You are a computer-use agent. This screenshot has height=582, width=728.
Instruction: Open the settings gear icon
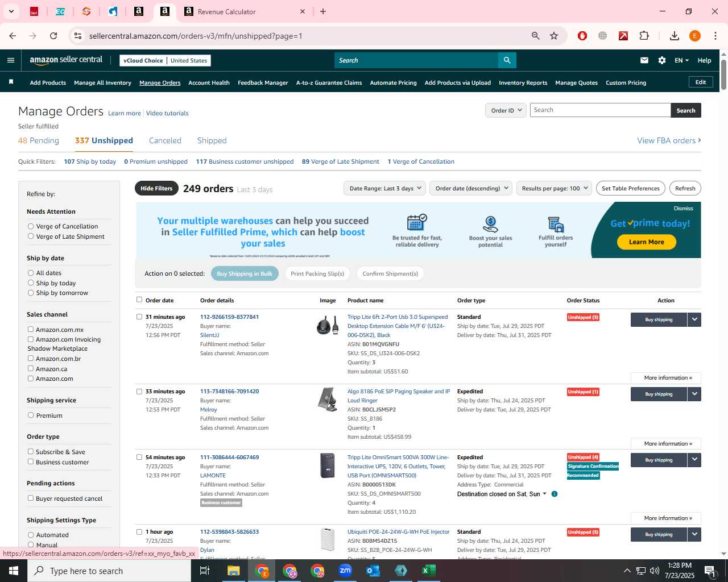(662, 60)
